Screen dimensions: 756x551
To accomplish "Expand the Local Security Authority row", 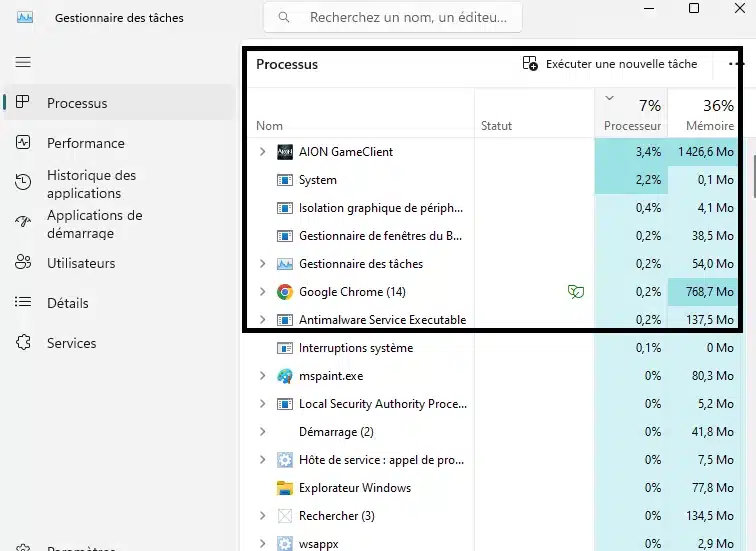I will pos(263,403).
